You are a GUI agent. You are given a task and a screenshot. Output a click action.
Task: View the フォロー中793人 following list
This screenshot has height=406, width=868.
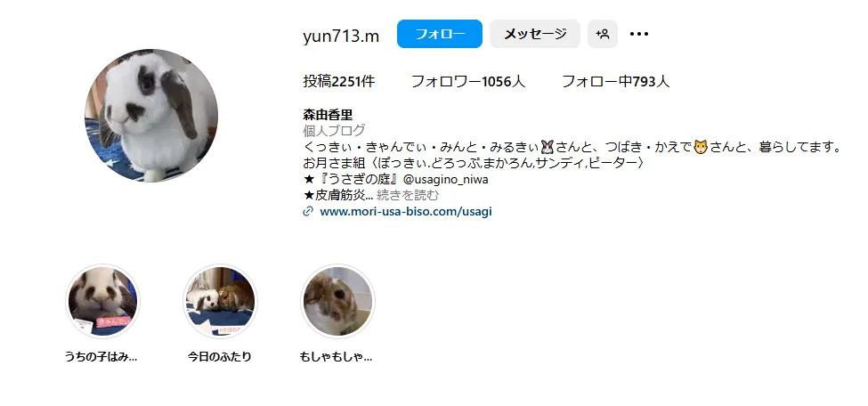click(615, 81)
